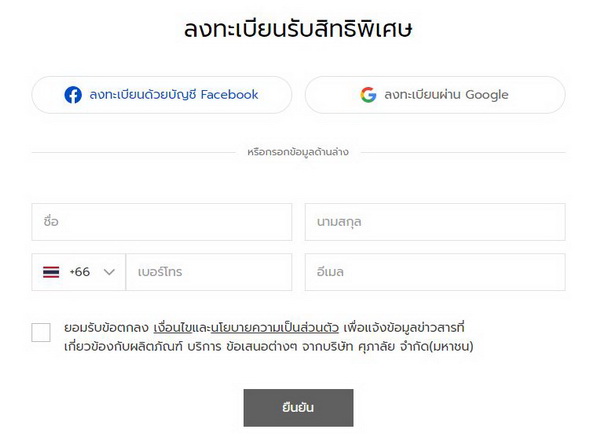The height and width of the screenshot is (448, 600).
Task: Focus the "นามสกุล" last name field
Action: point(435,222)
